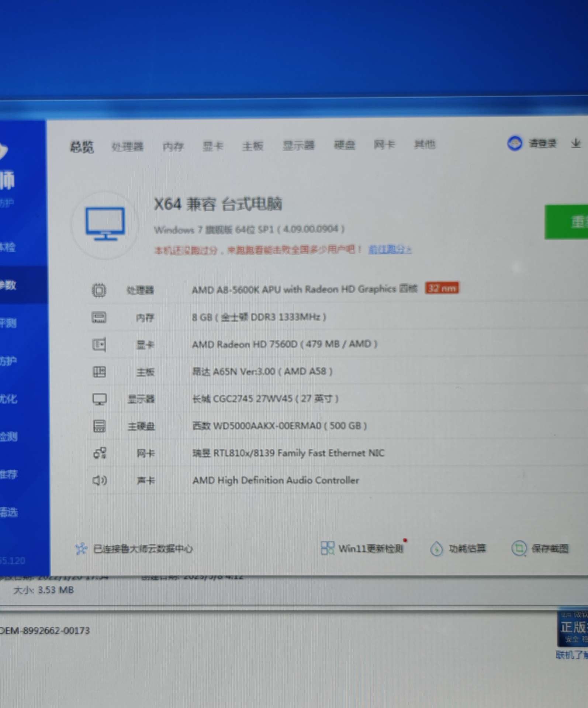Open 功耗估算 power estimation

point(467,549)
